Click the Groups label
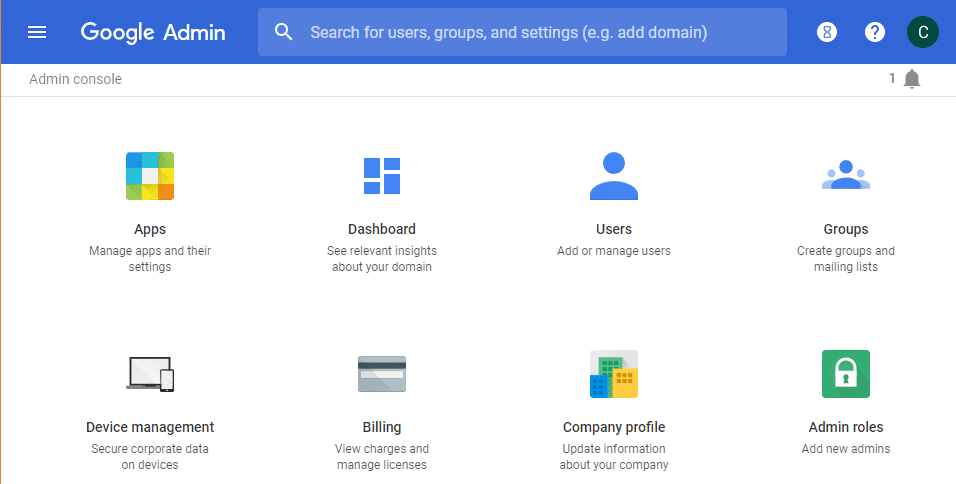This screenshot has height=484, width=956. click(846, 229)
